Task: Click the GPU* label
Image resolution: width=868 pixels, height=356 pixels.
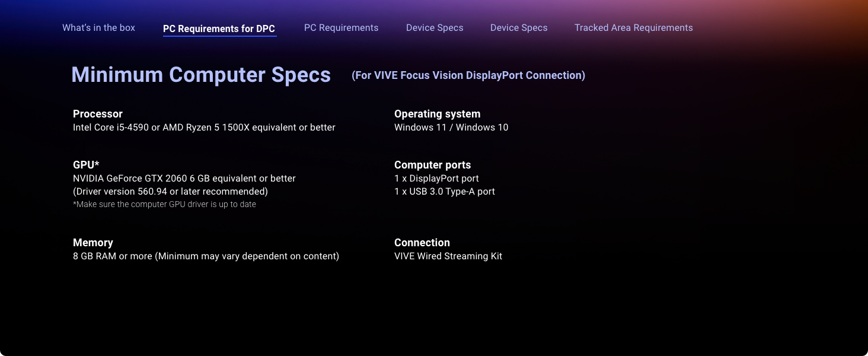Action: pos(86,165)
